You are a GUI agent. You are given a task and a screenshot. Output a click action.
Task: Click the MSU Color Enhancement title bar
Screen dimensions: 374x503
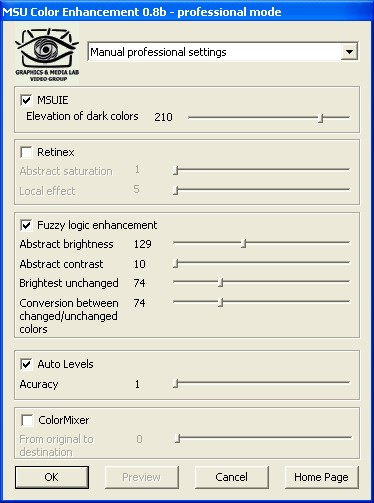tap(187, 12)
